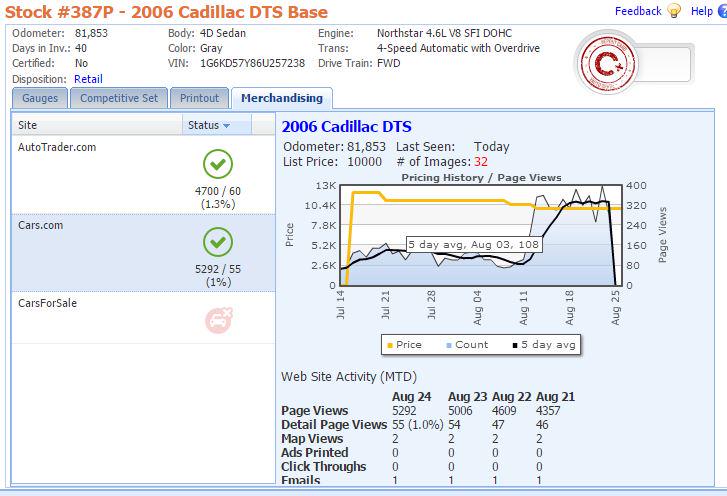Toggle the 5 day avg legend swatch
727x496 pixels.
[x=515, y=345]
